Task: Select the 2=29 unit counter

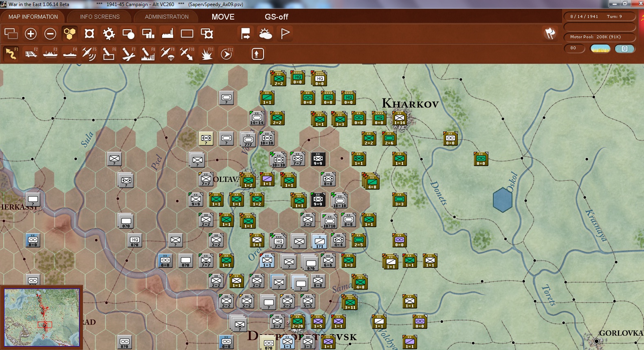Action: 298,322
